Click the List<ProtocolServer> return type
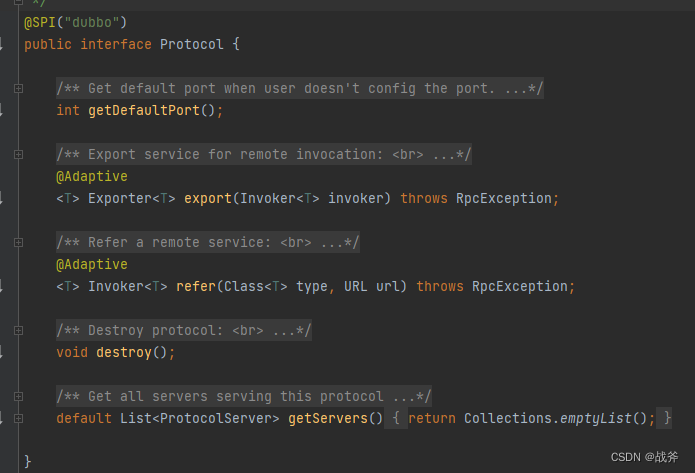The image size is (695, 473). click(200, 418)
